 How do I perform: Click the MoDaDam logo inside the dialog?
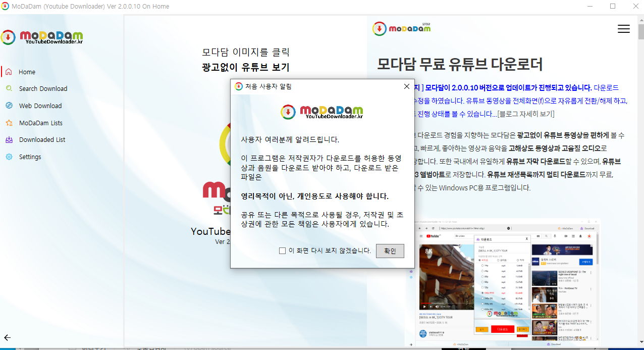pos(322,112)
